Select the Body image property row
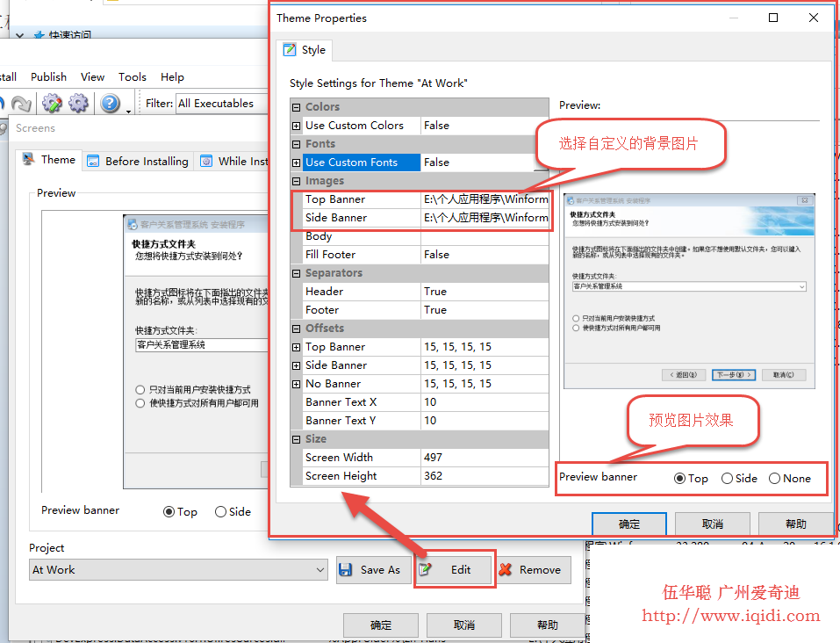The width and height of the screenshot is (840, 643). click(x=426, y=236)
